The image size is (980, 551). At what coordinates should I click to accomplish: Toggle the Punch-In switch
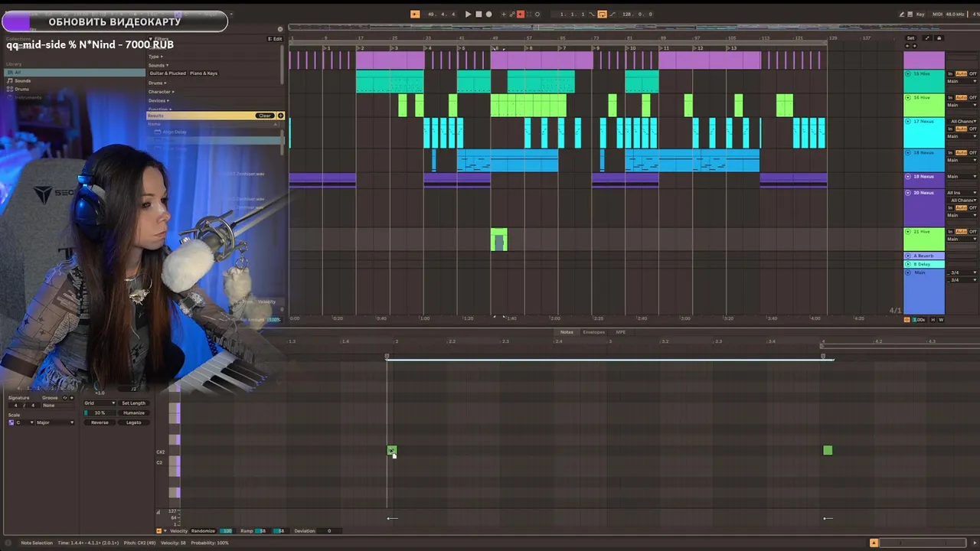591,15
